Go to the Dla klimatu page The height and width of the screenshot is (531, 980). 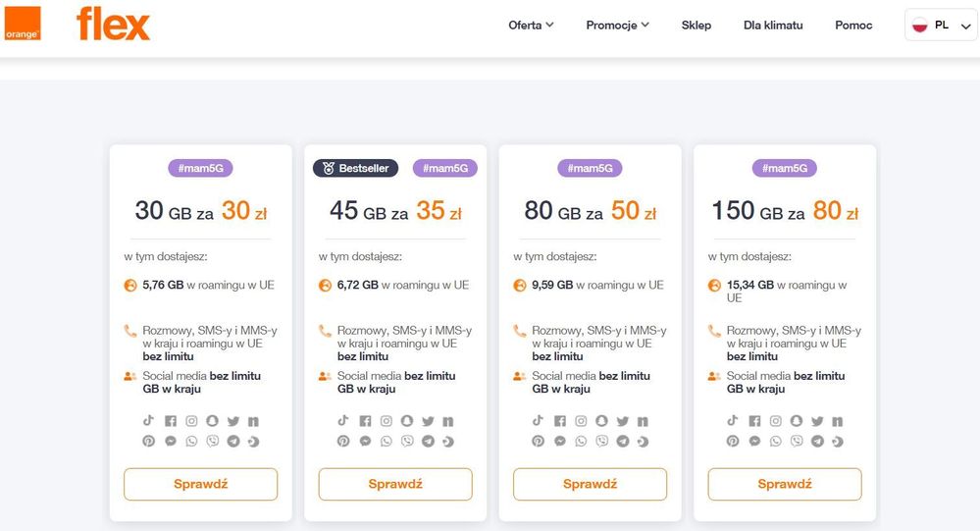click(x=773, y=26)
